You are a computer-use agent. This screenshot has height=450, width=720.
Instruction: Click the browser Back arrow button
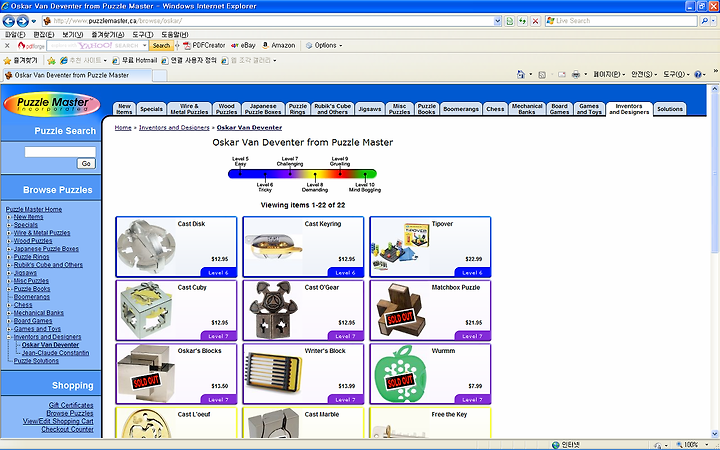[x=9, y=21]
